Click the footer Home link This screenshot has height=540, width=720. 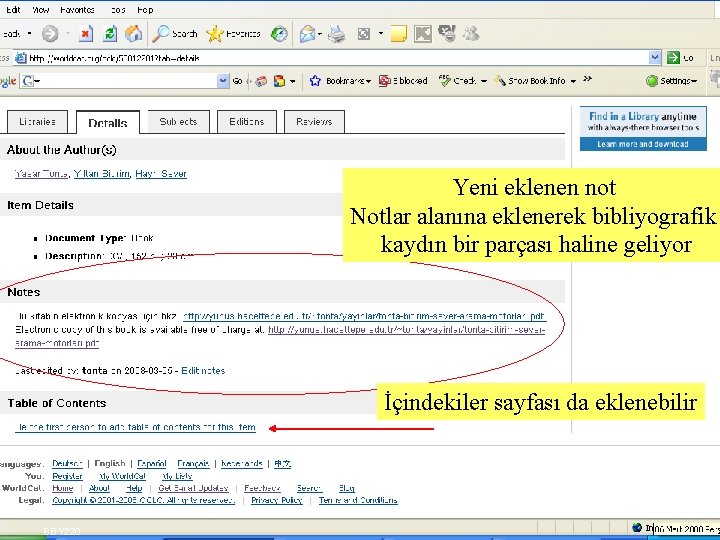pos(63,488)
